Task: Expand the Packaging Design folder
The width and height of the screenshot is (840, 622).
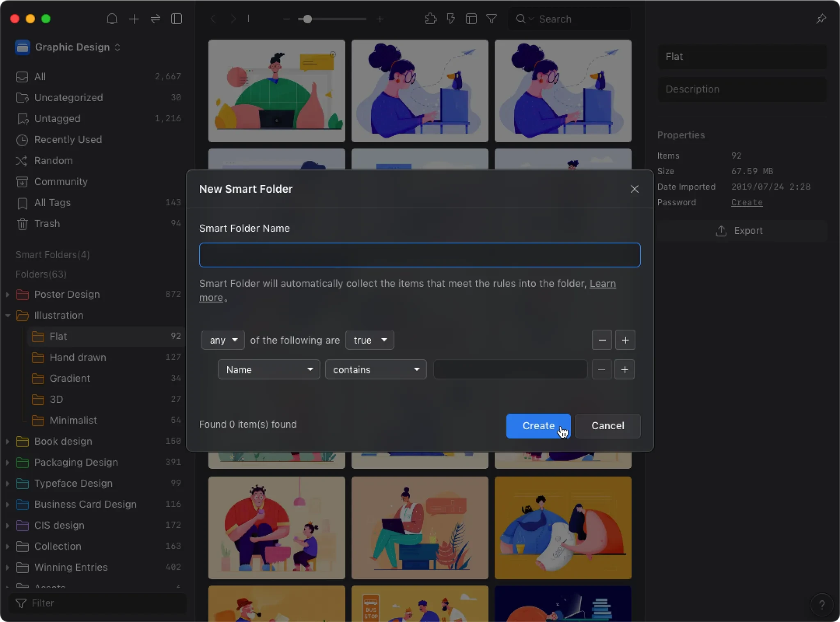Action: point(7,462)
